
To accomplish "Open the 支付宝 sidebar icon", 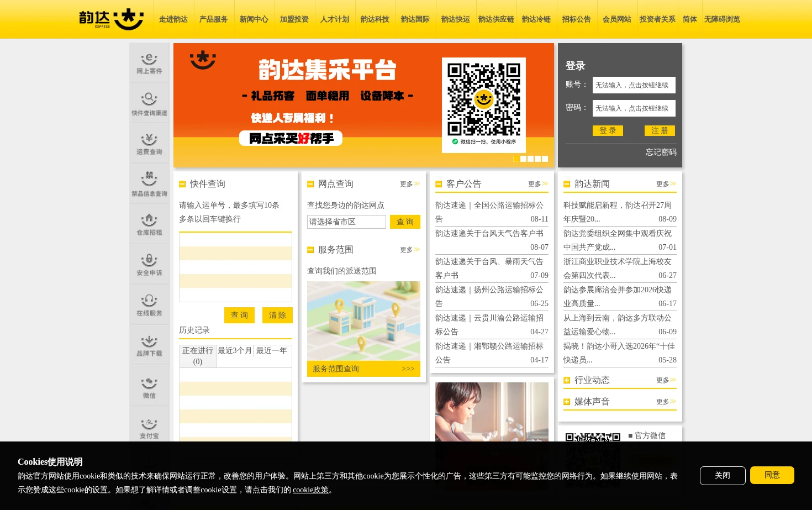I will pyautogui.click(x=149, y=426).
